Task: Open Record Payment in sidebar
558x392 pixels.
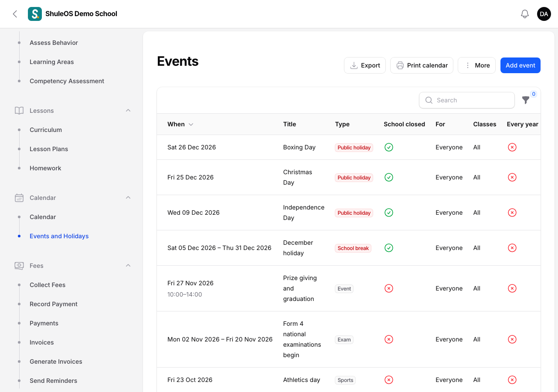Action: pyautogui.click(x=54, y=304)
